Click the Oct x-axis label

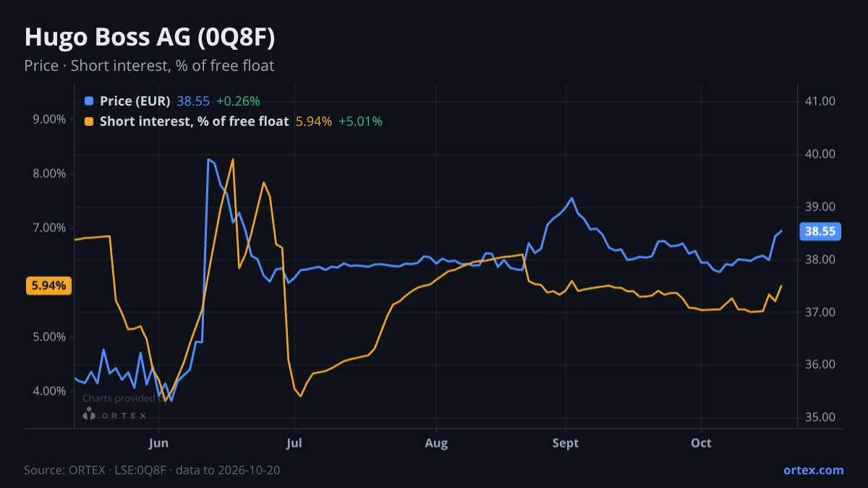click(701, 443)
